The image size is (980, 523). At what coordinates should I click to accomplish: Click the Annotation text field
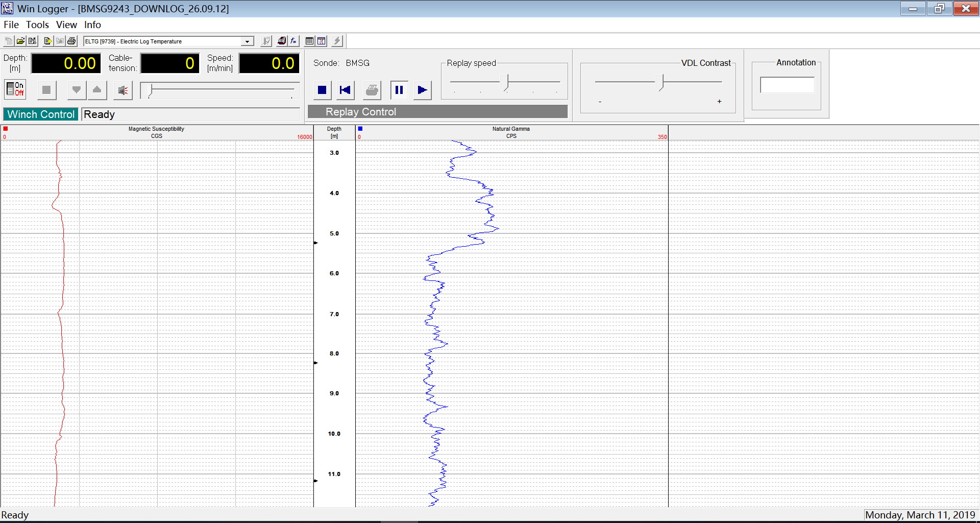[x=787, y=85]
